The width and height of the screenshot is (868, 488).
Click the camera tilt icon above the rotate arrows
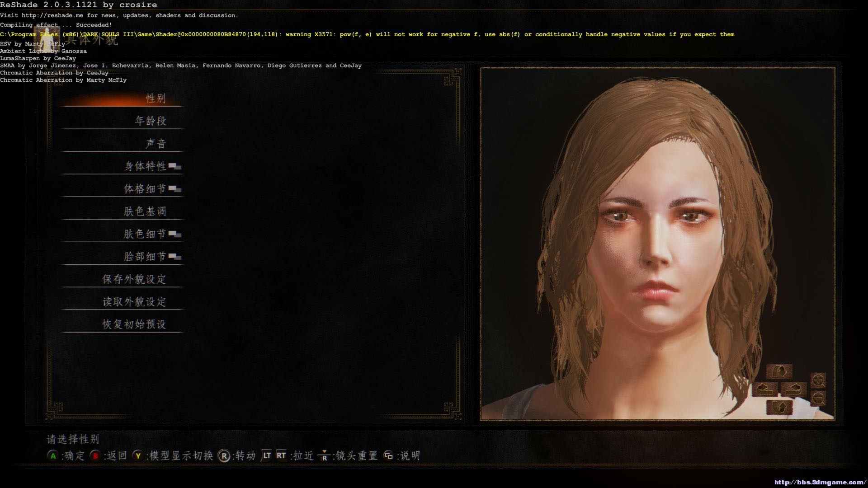[x=779, y=371]
